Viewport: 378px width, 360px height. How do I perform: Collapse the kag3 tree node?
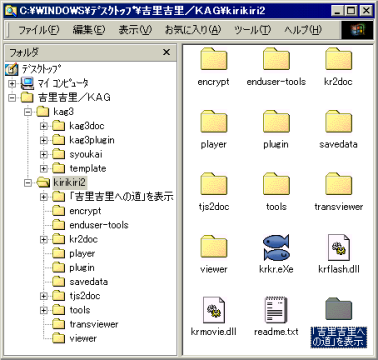coord(28,112)
